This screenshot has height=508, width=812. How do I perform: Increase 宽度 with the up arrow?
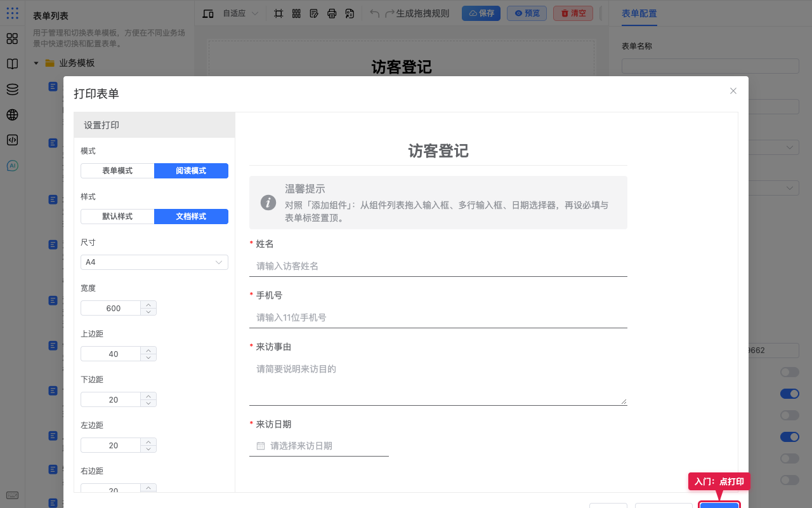pyautogui.click(x=148, y=304)
